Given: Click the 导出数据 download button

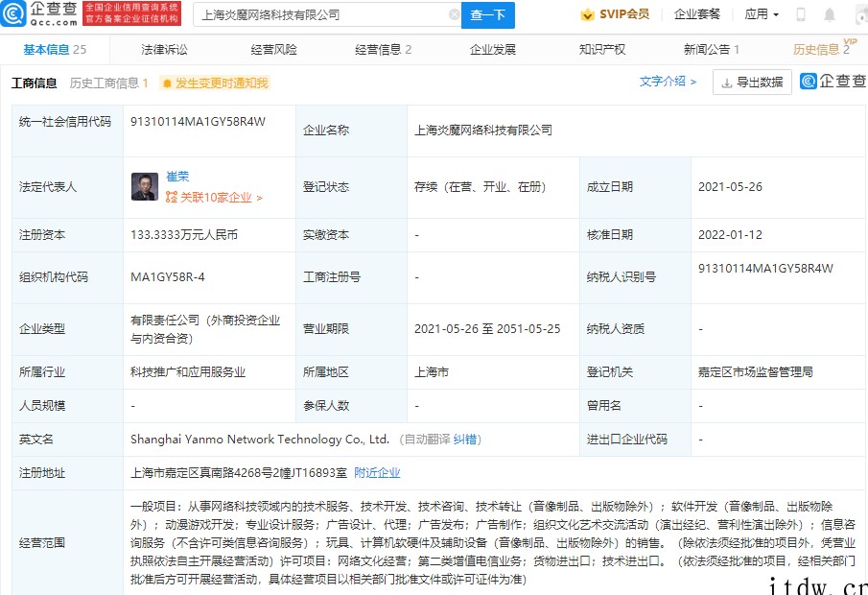Looking at the screenshot, I should 752,83.
